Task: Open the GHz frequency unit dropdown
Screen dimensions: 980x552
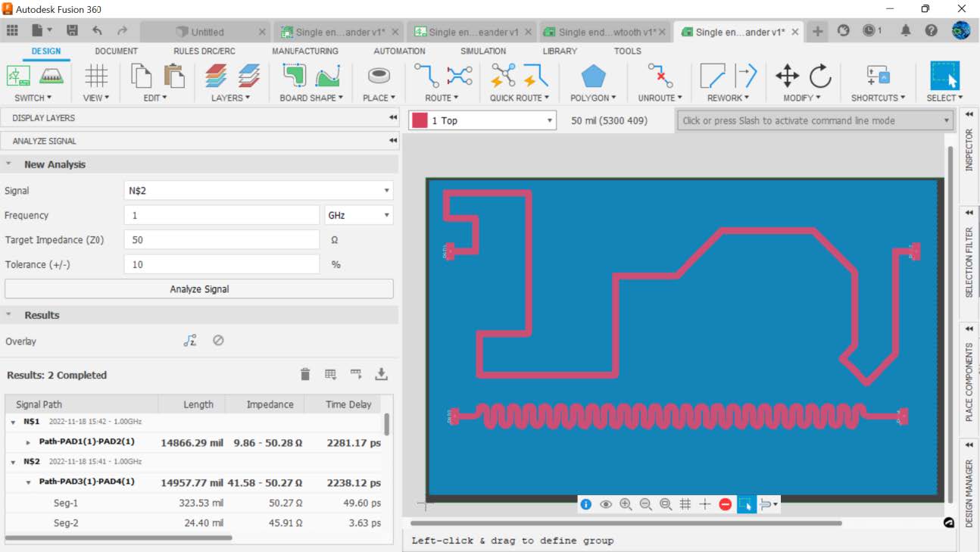Action: click(359, 215)
